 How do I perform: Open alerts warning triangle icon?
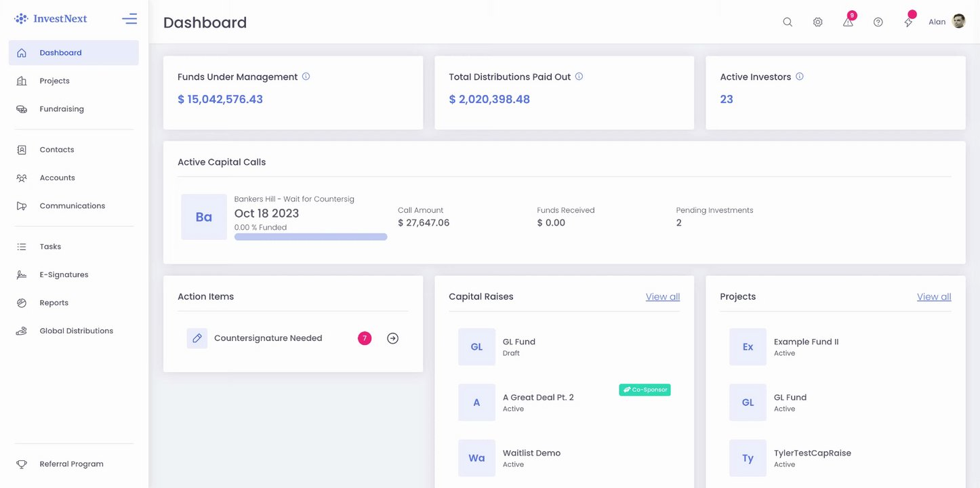848,22
